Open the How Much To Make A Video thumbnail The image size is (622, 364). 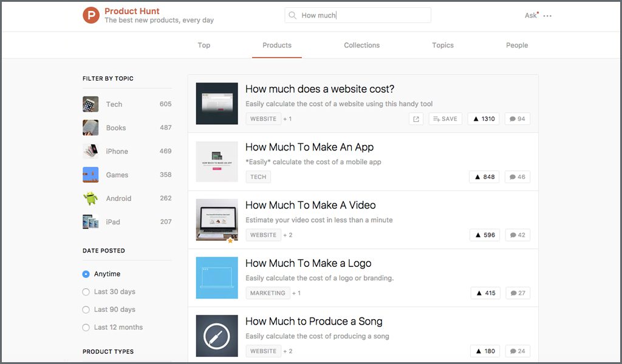(217, 220)
